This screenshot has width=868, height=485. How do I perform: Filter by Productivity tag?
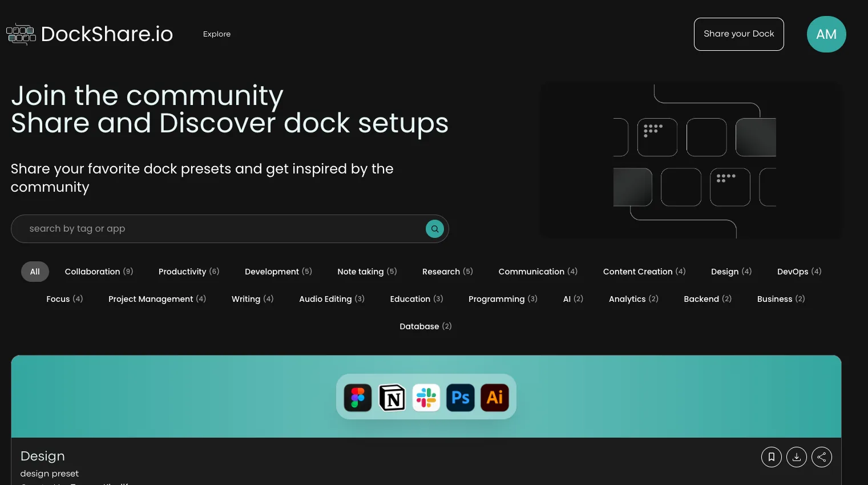pos(189,272)
